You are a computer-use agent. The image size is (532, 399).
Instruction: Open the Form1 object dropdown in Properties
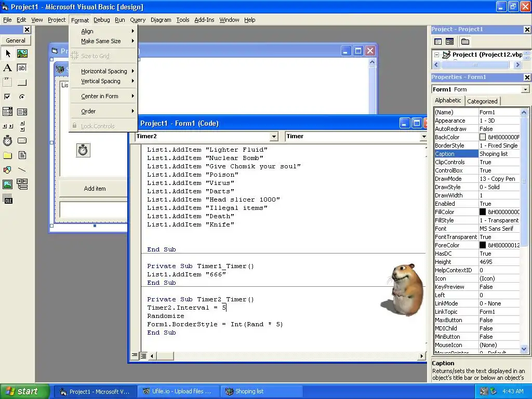point(525,89)
